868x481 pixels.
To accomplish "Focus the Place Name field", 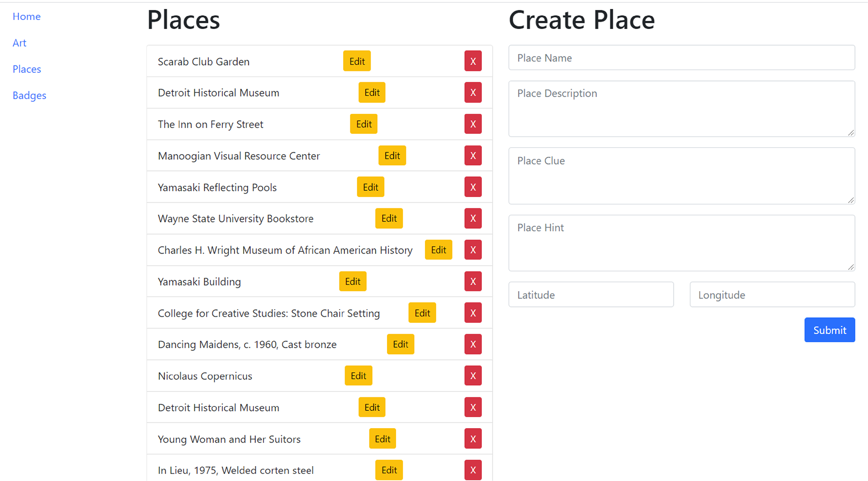I will pos(681,57).
